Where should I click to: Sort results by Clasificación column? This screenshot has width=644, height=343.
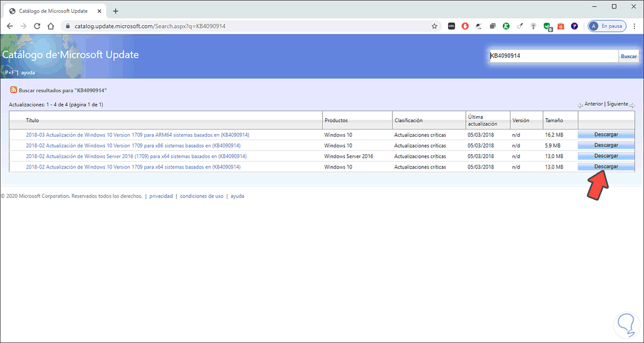408,120
